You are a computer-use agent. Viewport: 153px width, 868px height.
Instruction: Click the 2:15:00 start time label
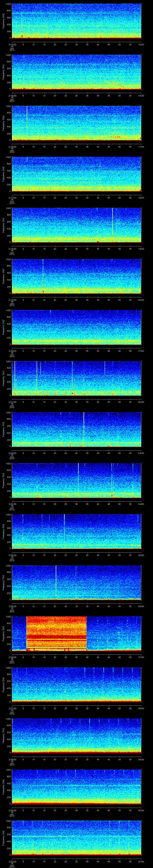12,96
